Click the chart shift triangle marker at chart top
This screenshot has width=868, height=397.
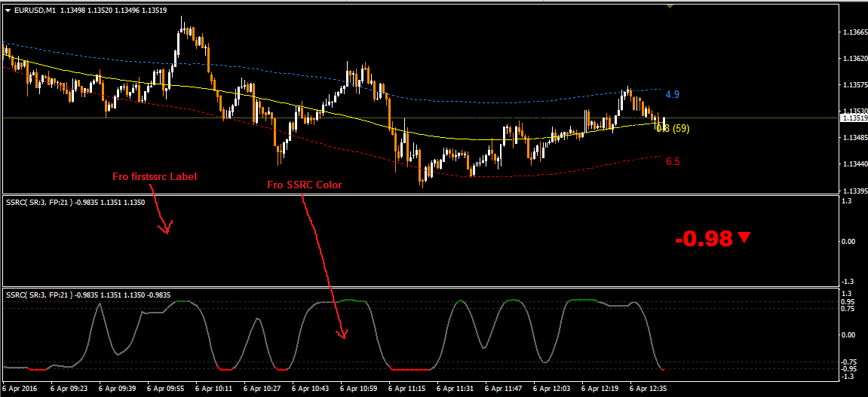pos(670,6)
